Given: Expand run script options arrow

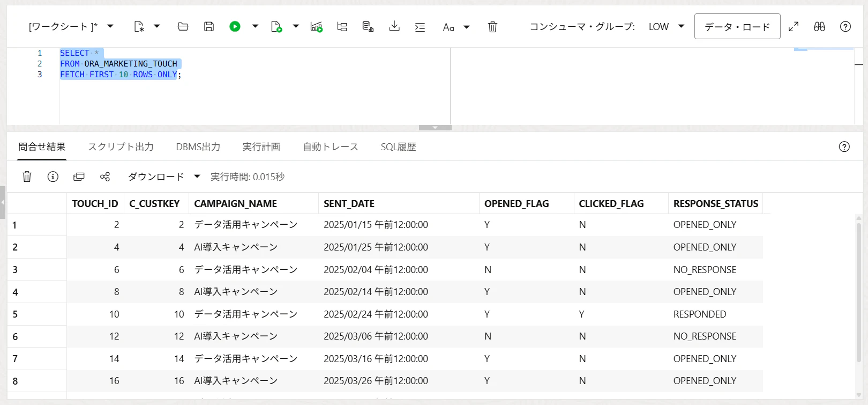Looking at the screenshot, I should click(296, 26).
